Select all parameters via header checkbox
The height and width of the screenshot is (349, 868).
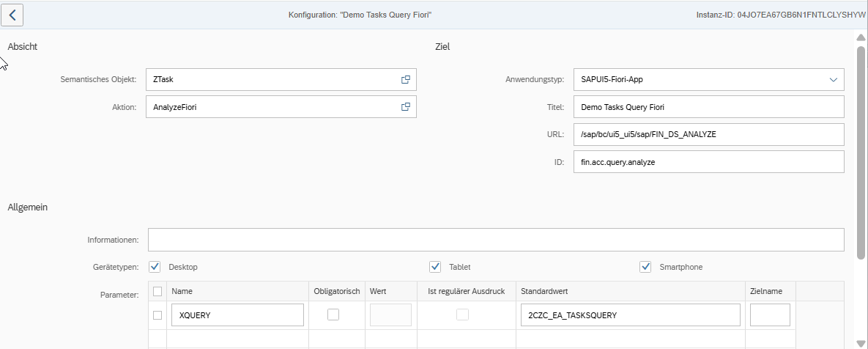[157, 291]
